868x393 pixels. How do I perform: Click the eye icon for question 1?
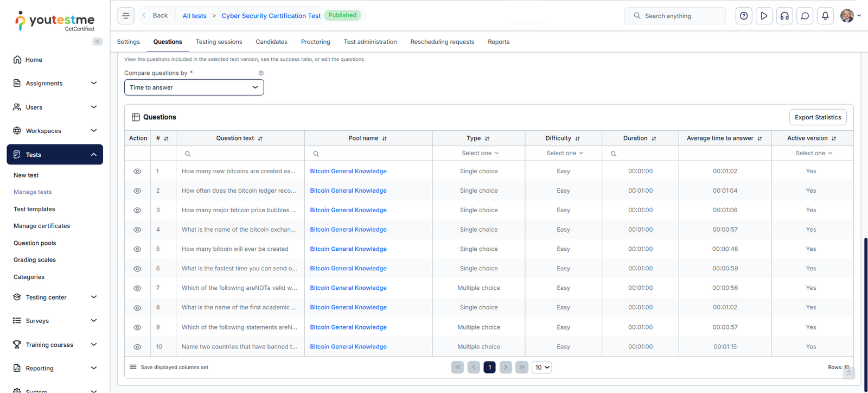[x=137, y=172]
